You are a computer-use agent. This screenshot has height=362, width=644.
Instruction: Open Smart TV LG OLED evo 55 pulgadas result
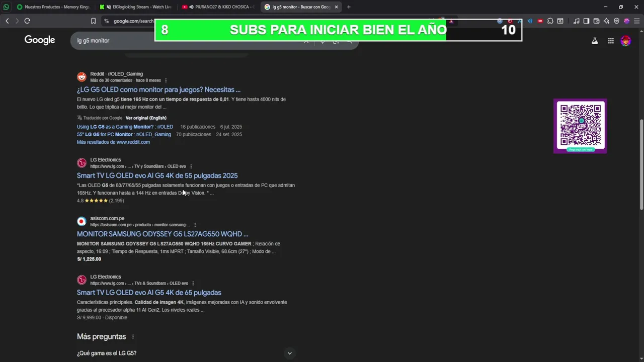(x=157, y=176)
